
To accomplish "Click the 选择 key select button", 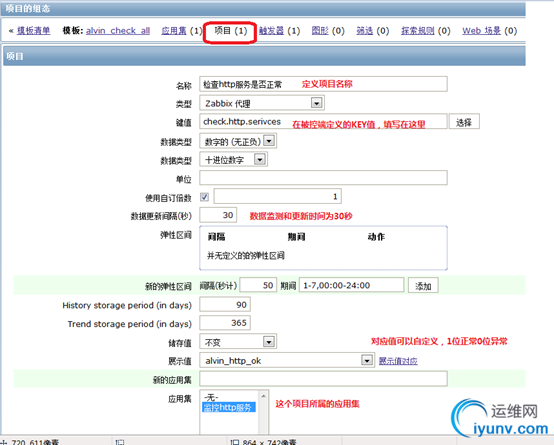I will [464, 122].
